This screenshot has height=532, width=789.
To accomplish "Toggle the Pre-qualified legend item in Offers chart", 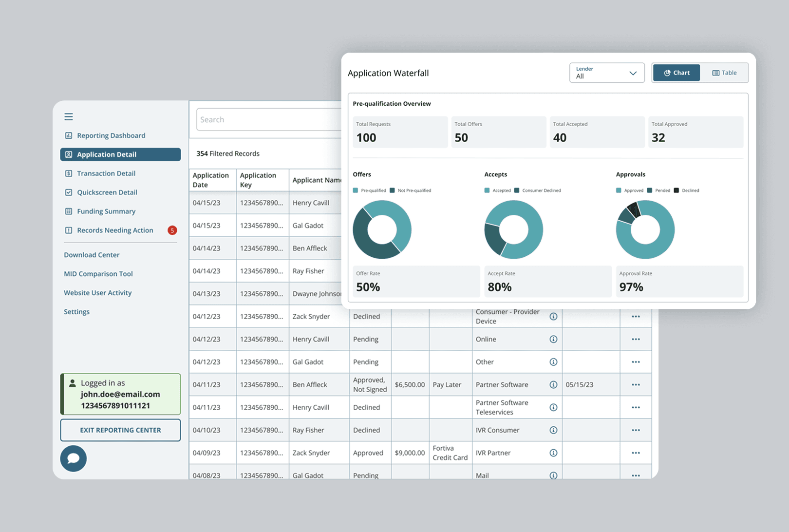I will click(370, 190).
